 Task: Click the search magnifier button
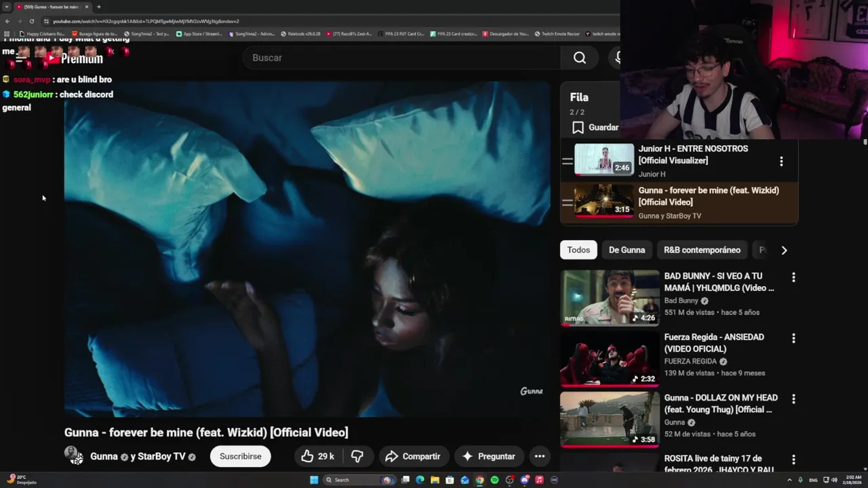coord(579,58)
